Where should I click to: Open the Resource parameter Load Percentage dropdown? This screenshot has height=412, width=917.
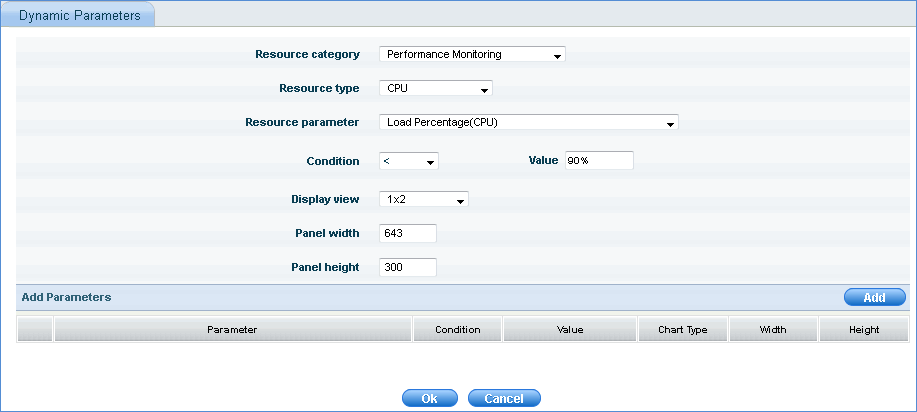click(x=529, y=123)
